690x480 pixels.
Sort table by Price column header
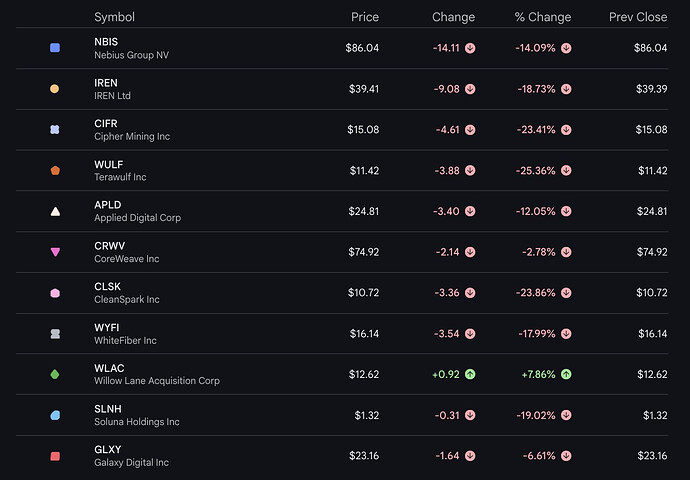pos(365,17)
